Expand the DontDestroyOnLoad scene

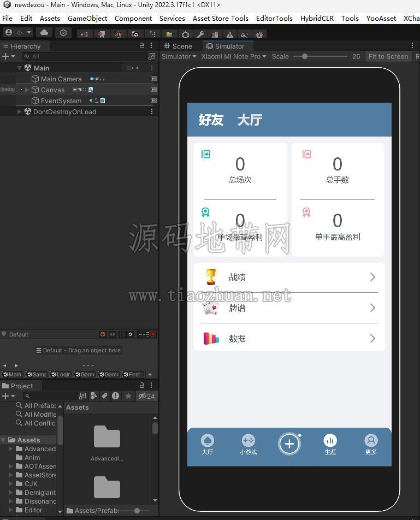coord(19,112)
